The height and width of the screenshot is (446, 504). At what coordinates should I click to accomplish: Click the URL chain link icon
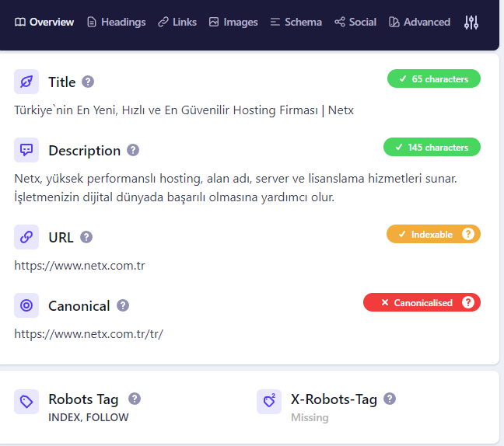point(26,237)
